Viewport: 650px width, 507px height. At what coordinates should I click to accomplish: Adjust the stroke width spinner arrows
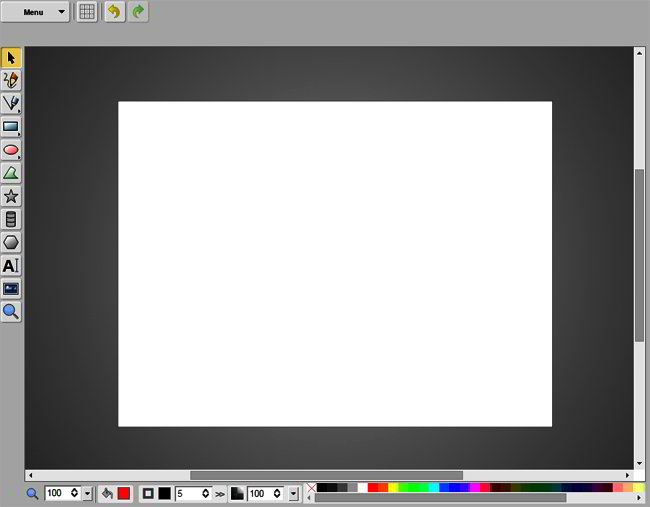pyautogui.click(x=205, y=493)
